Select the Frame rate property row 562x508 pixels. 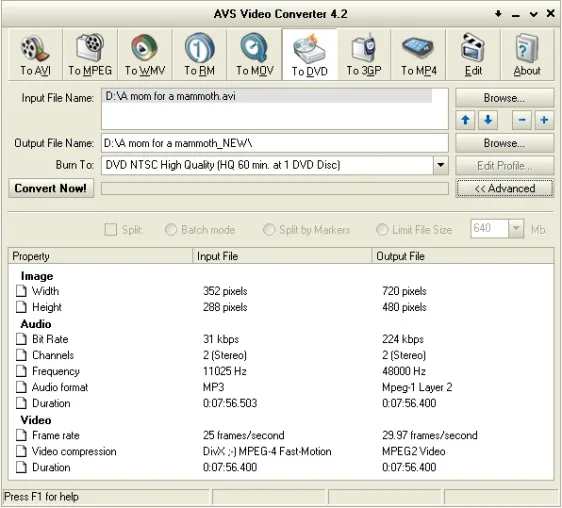pyautogui.click(x=281, y=435)
